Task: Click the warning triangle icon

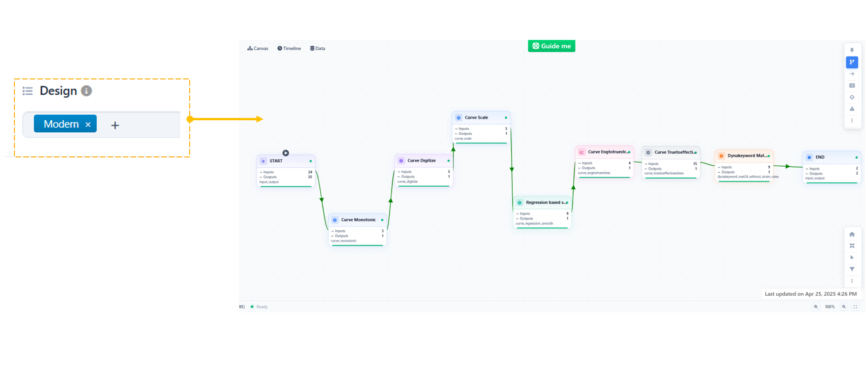Action: (x=852, y=109)
